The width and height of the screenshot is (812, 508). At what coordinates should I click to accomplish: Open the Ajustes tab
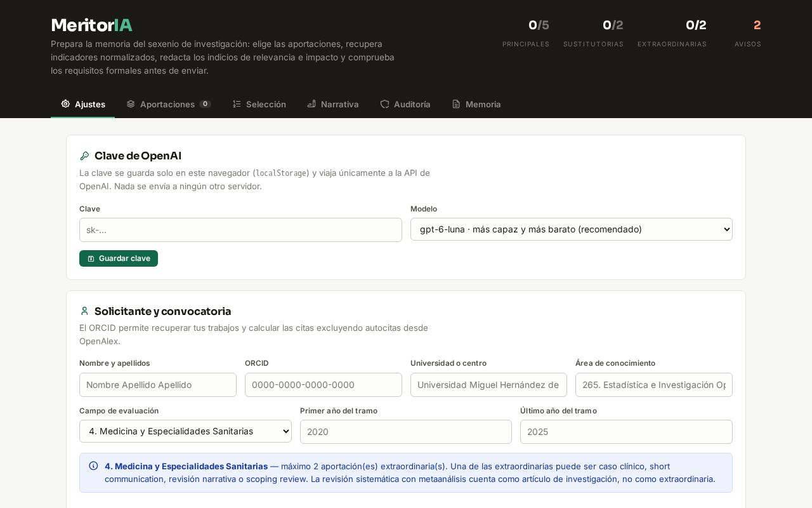tap(83, 104)
